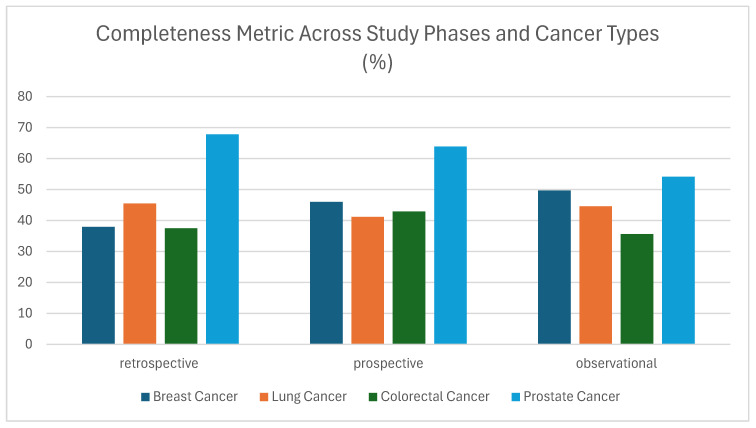Select the chart title text
Screen dimensions: 756x428
click(378, 48)
